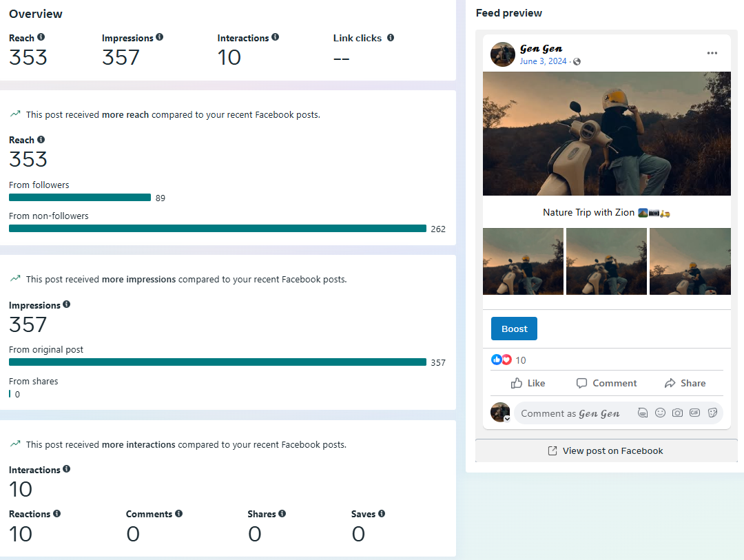Click the Boost button

[x=514, y=329]
